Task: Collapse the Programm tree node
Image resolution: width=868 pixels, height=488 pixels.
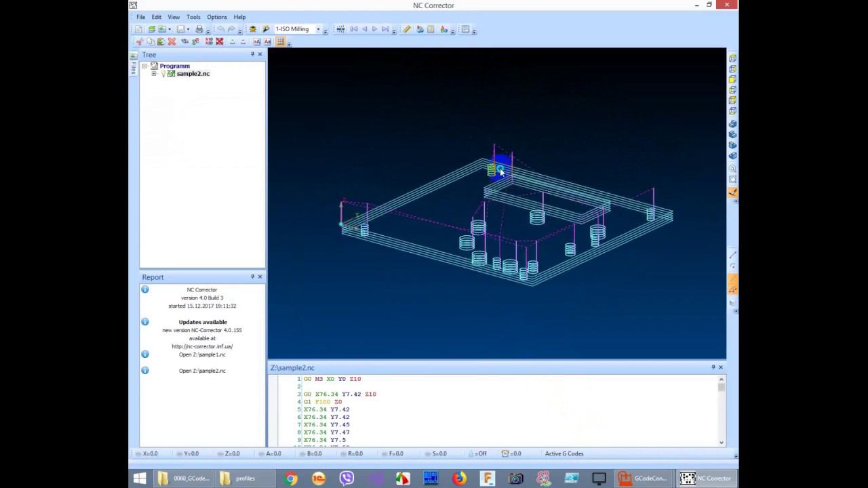Action: [x=144, y=66]
